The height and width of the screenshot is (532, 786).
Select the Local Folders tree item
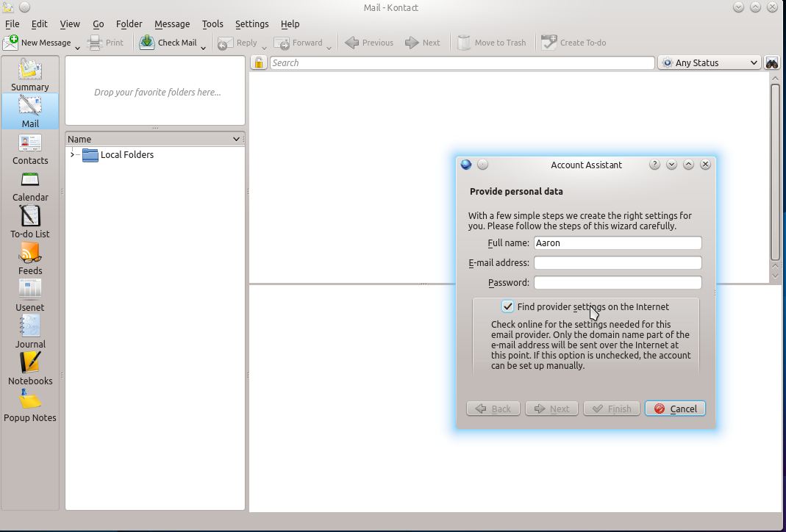(126, 155)
